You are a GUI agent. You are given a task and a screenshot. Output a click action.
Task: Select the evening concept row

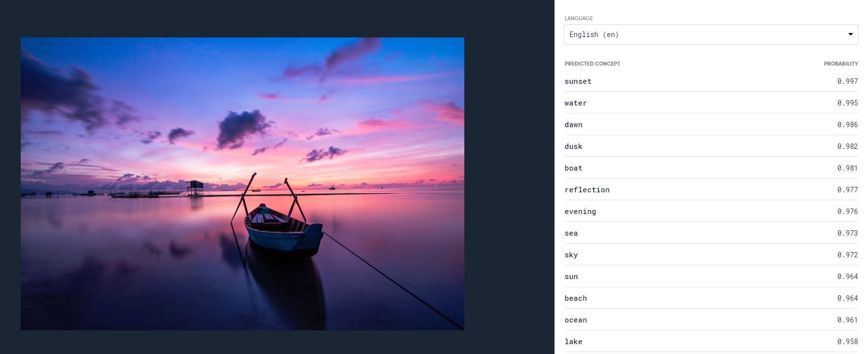pos(711,212)
